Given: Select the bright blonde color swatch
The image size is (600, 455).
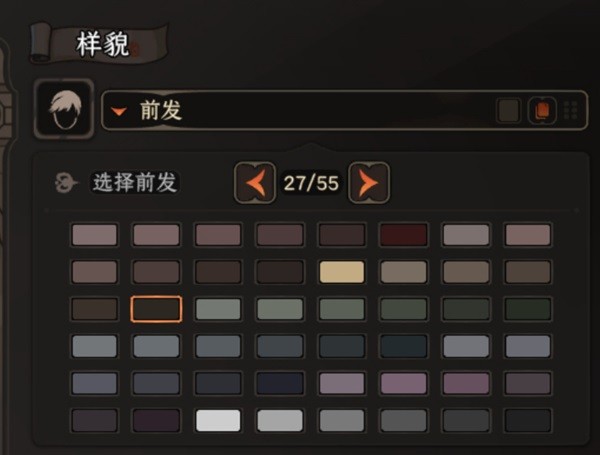Looking at the screenshot, I should coord(342,272).
